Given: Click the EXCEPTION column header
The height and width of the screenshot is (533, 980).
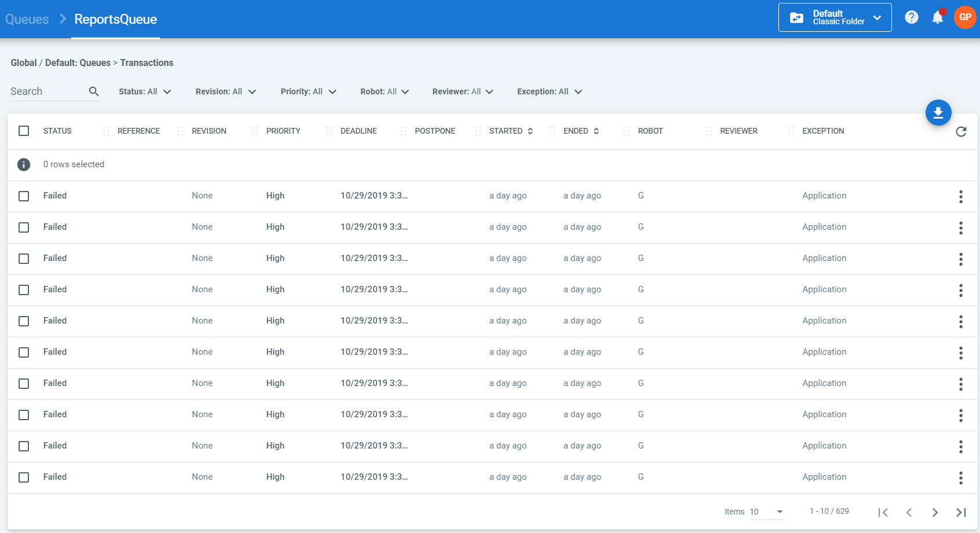Looking at the screenshot, I should pyautogui.click(x=823, y=131).
